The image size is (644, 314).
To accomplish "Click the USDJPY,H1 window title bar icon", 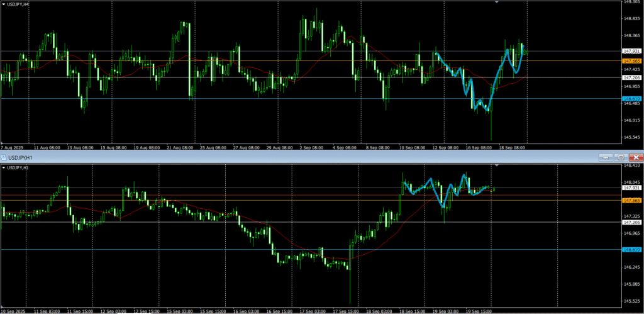I will (4, 157).
